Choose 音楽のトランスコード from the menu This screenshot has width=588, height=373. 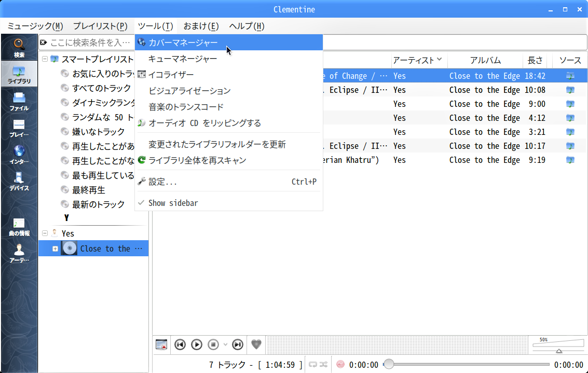[x=229, y=107]
